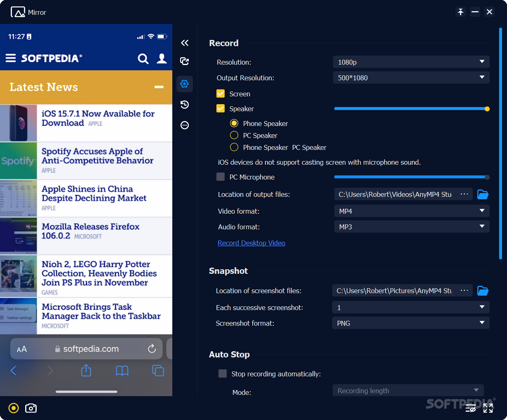
Task: Open the Screenshot format PNG dropdown
Action: (x=411, y=323)
